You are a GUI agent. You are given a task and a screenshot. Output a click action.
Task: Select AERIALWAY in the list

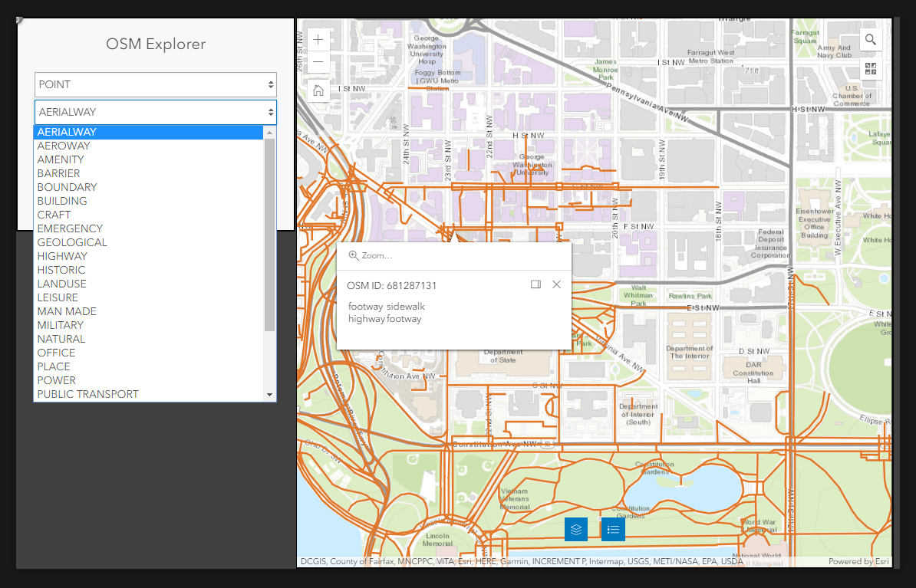pos(148,132)
